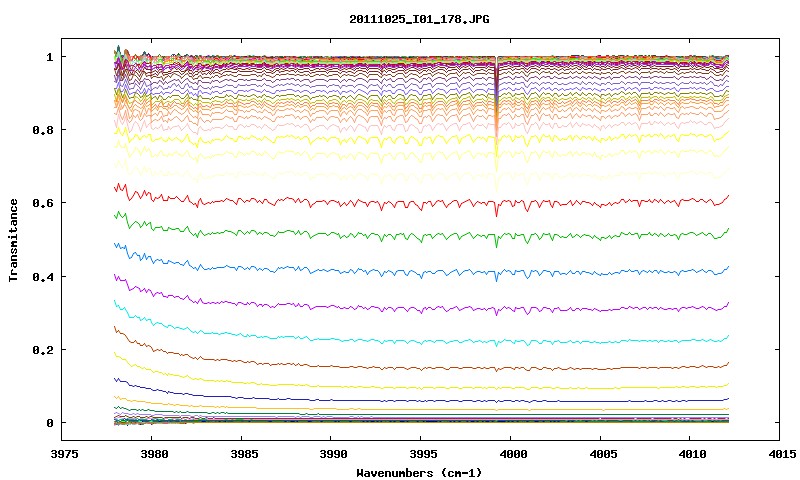The width and height of the screenshot is (800, 480).
Task: Click the x-axis tick label 4015
Action: pyautogui.click(x=782, y=454)
